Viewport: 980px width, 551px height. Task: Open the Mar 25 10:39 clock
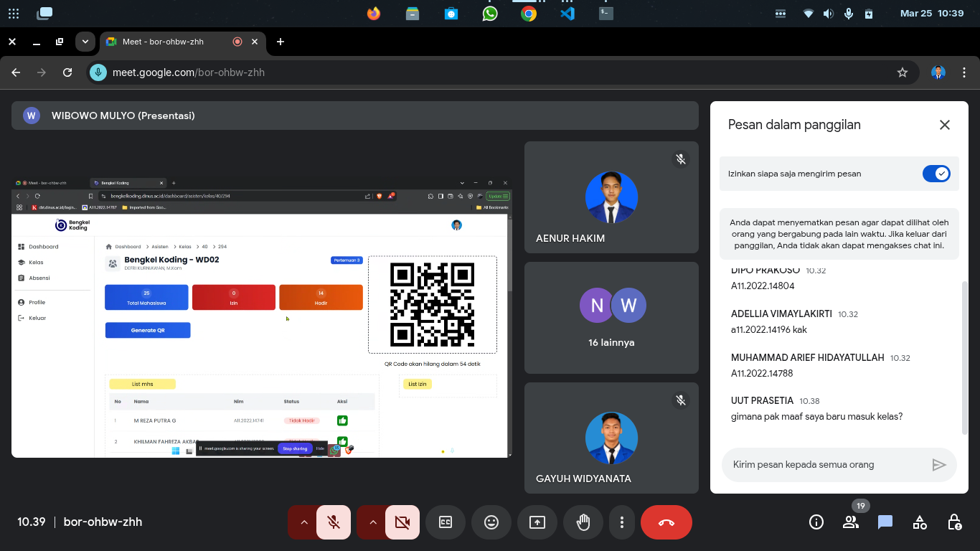932,14
